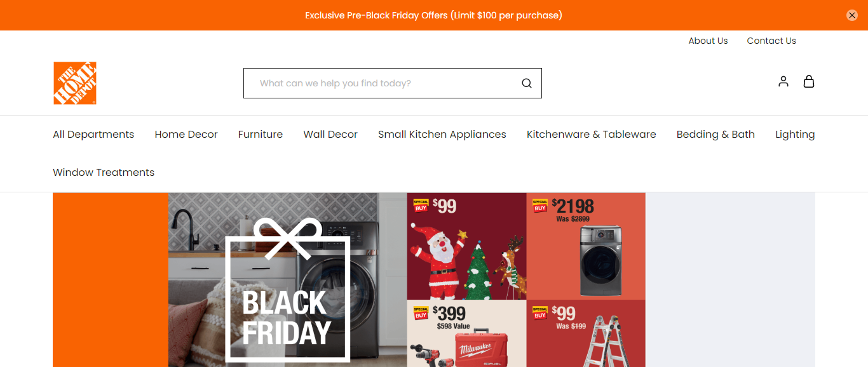The width and height of the screenshot is (868, 367).
Task: Go to the Home Decor category
Action: point(186,135)
